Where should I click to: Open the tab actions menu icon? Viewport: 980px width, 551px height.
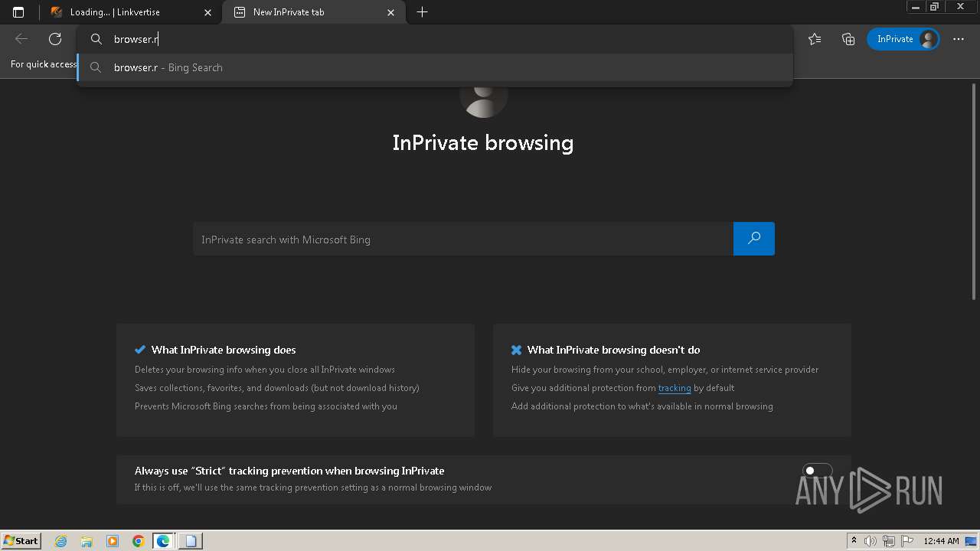tap(18, 12)
